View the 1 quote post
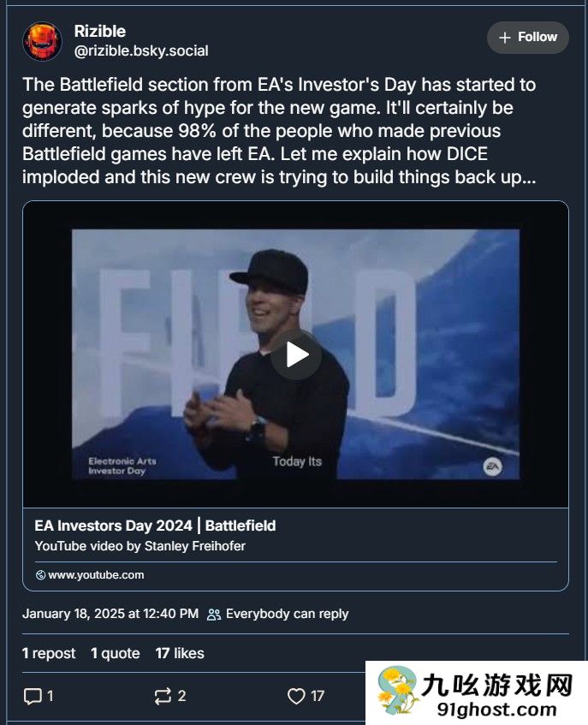Image resolution: width=588 pixels, height=725 pixels. click(x=116, y=653)
